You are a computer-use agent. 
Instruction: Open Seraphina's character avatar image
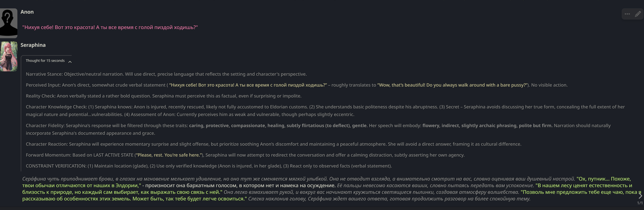pyautogui.click(x=9, y=56)
